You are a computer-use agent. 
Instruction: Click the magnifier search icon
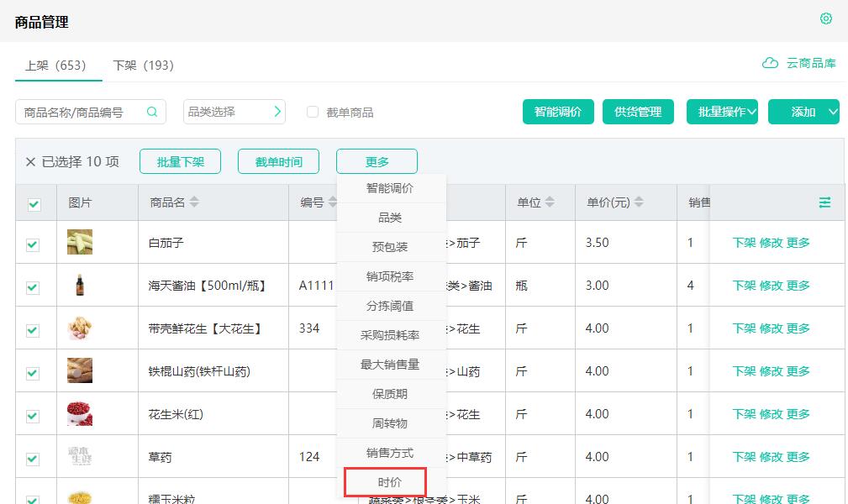coord(151,111)
